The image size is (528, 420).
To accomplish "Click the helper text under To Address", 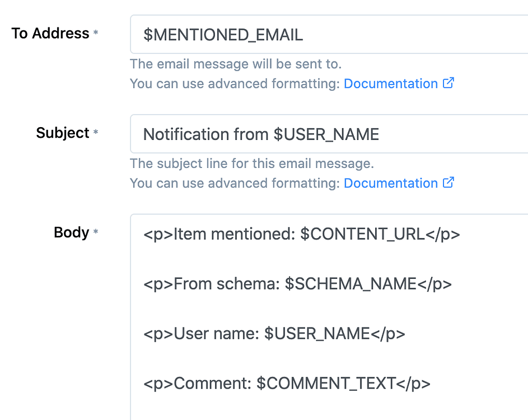I will (235, 64).
